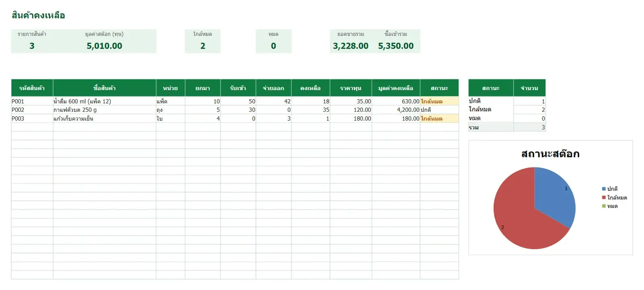Screen dimensions: 644x290
Task: Click the มูลค่าคงเหลือ column header
Action: (396, 88)
